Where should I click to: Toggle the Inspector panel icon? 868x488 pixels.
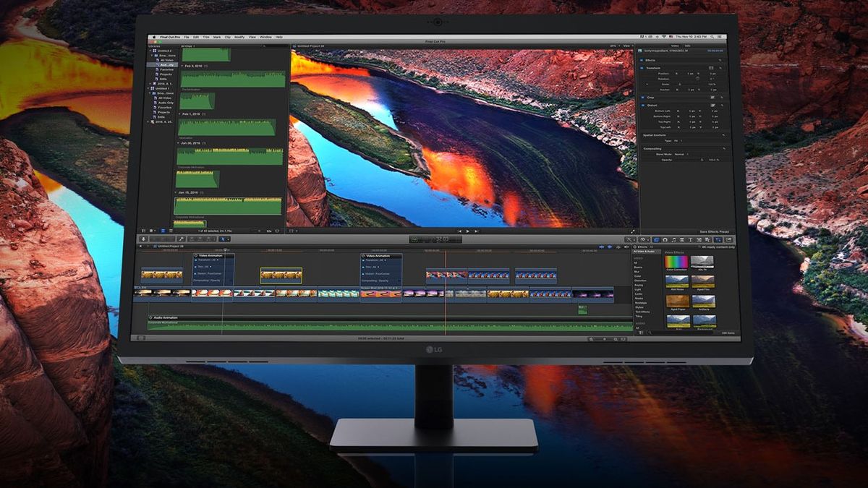point(718,239)
